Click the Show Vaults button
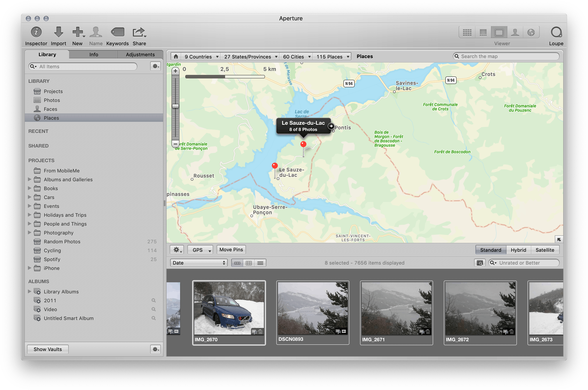This screenshot has width=588, height=390. [48, 349]
